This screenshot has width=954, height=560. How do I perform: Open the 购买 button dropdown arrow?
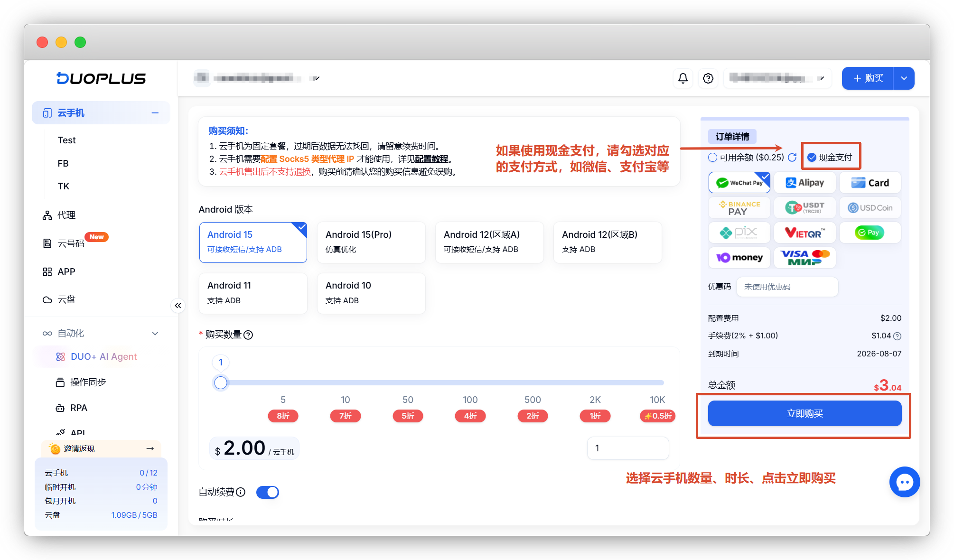904,78
